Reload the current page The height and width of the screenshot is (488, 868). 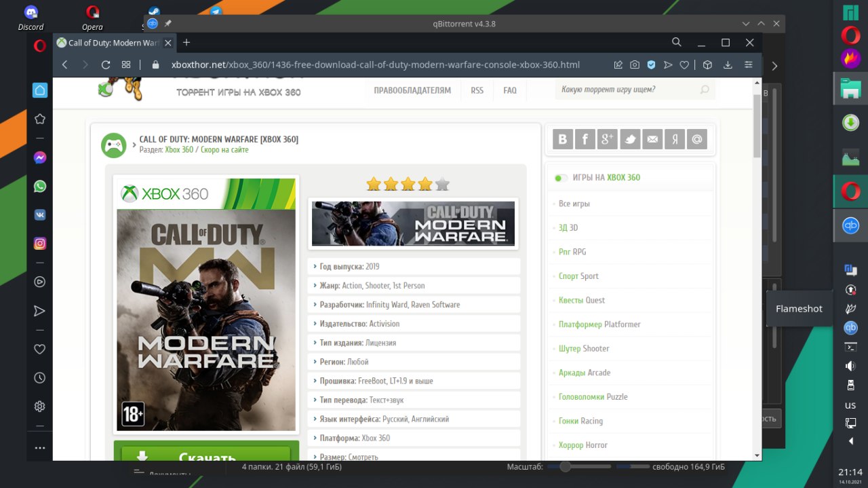tap(106, 65)
